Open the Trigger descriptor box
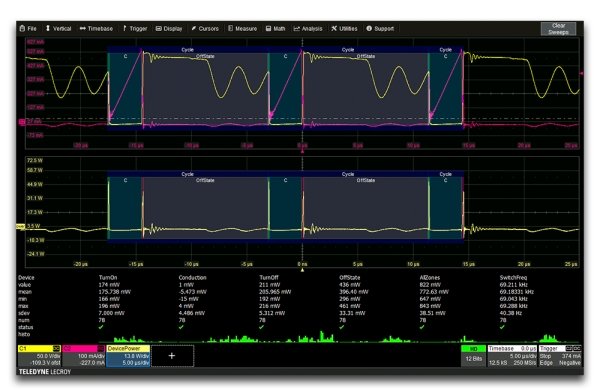Screen dimensions: 600x390 (x=560, y=356)
